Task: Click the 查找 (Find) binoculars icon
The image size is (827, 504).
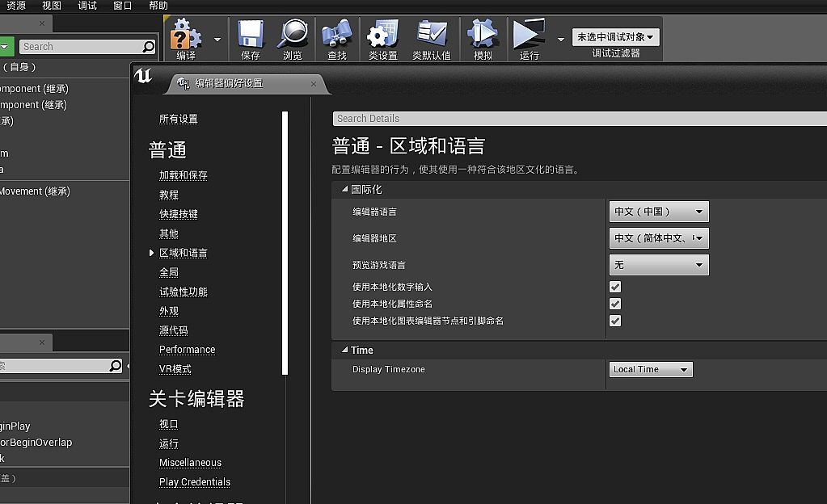Action: pyautogui.click(x=337, y=36)
